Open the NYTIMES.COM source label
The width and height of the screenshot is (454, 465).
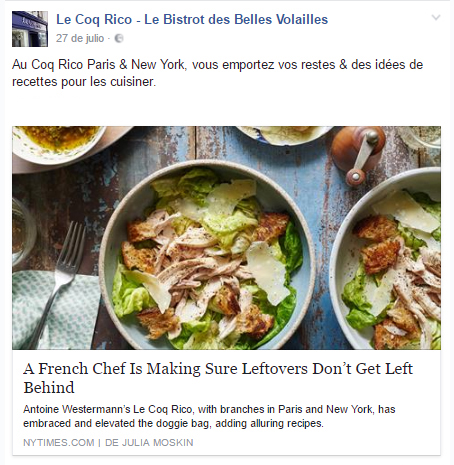[59, 443]
